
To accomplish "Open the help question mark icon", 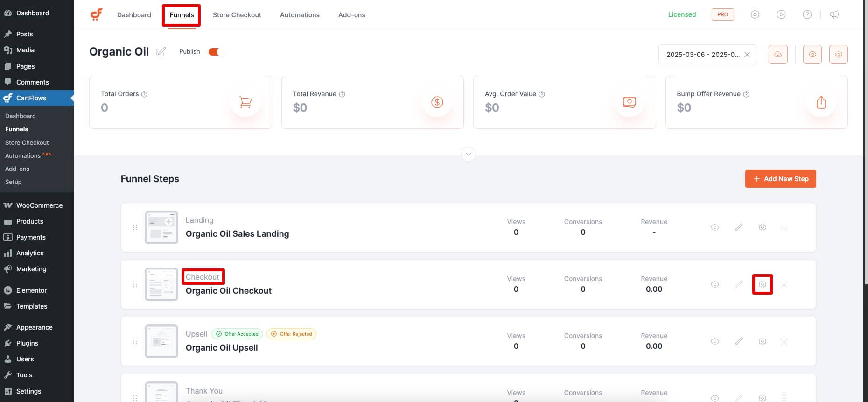I will pyautogui.click(x=807, y=14).
